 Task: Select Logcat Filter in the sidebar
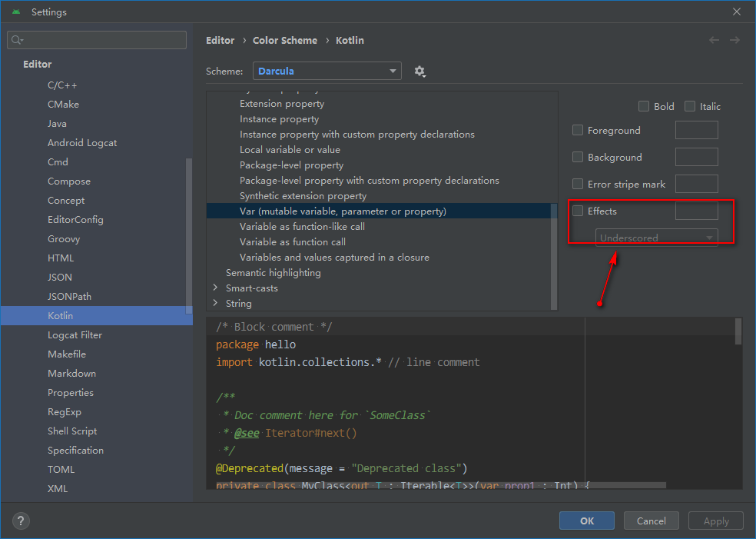coord(75,335)
